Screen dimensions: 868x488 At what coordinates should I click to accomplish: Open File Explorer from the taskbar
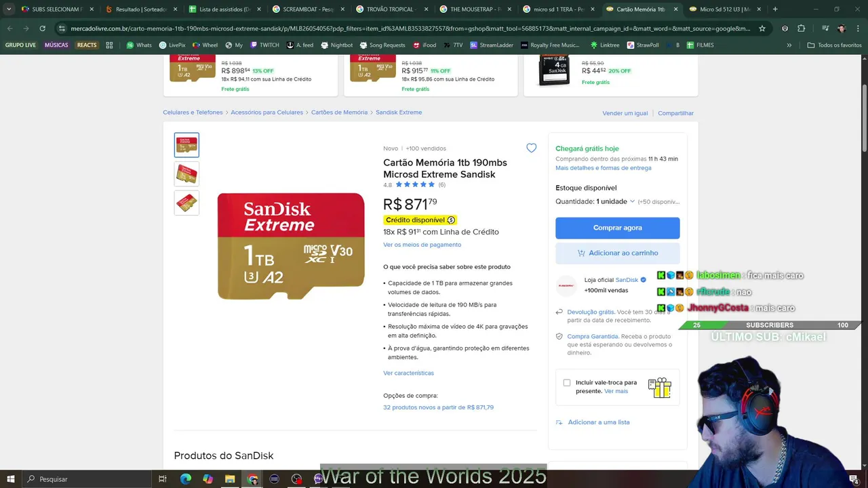coord(230,479)
